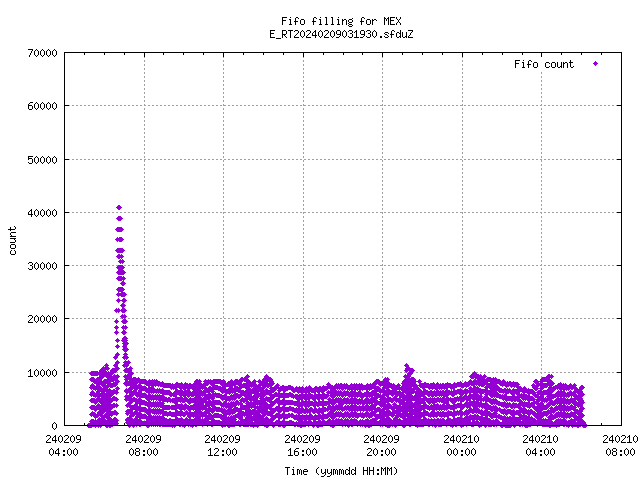Click the y-axis value 30000
This screenshot has height=480, width=640.
pos(42,266)
